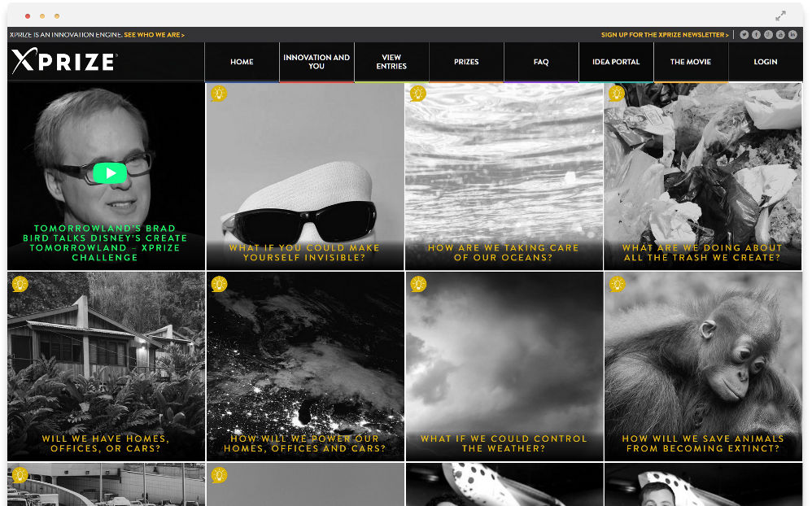The height and width of the screenshot is (506, 812).
Task: Open the LinkedIn social icon
Action: [792, 35]
